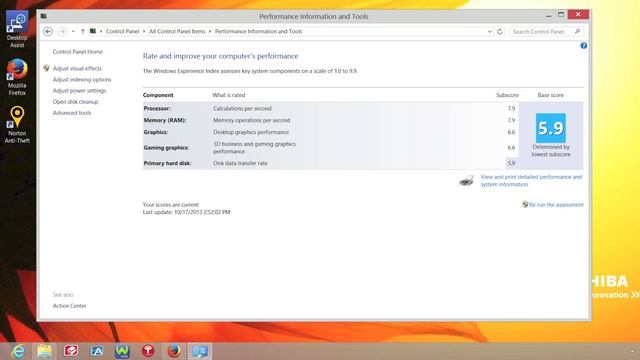
Task: Click Performance Information and Tools breadcrumb
Action: point(258,31)
